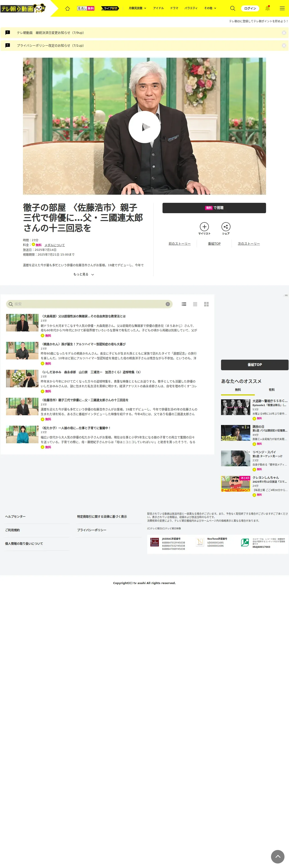Expand the その他 dropdown
Screen dimensions: 289x868
pos(210,8)
